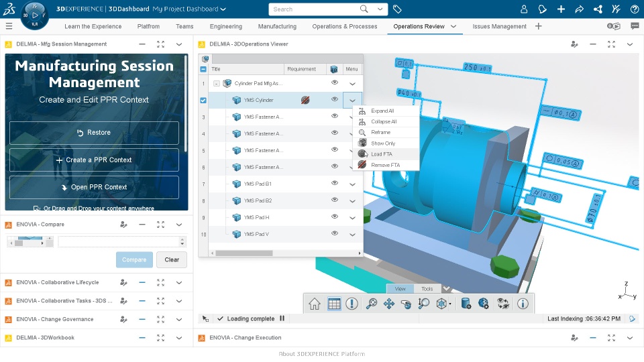Open the tag icon next to search
The image size is (644, 362).
click(397, 9)
